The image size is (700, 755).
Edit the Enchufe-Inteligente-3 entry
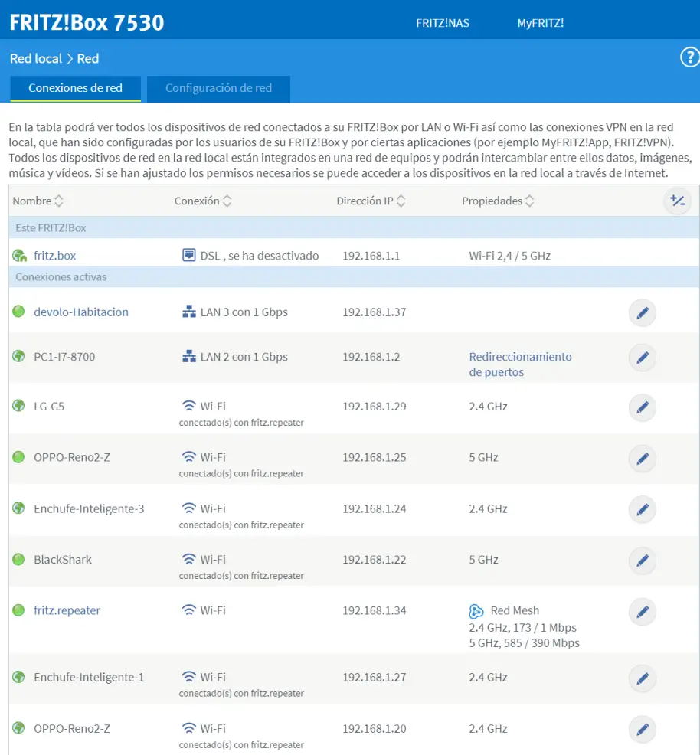[643, 509]
